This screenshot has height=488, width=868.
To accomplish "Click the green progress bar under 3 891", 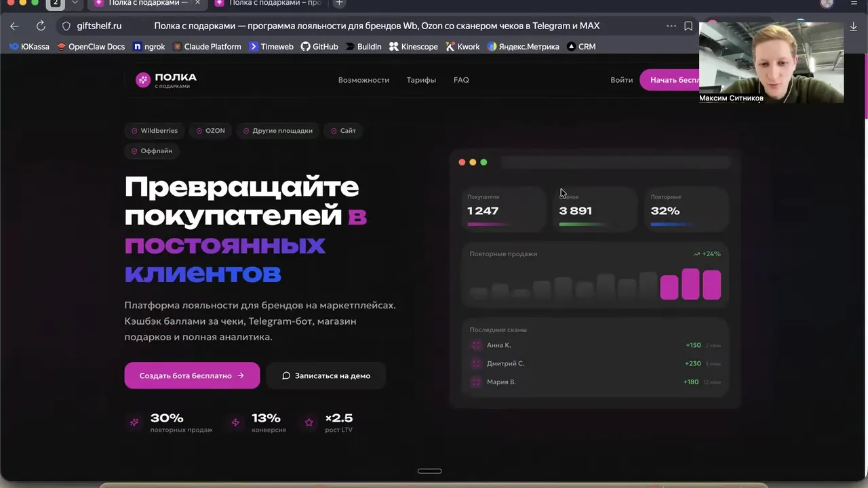I will coord(582,224).
